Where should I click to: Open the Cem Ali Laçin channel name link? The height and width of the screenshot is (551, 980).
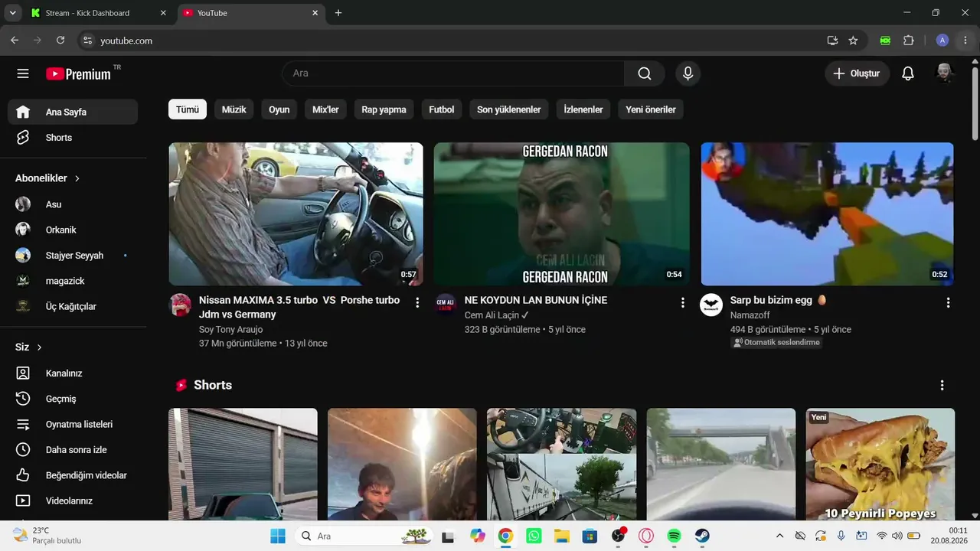(492, 315)
